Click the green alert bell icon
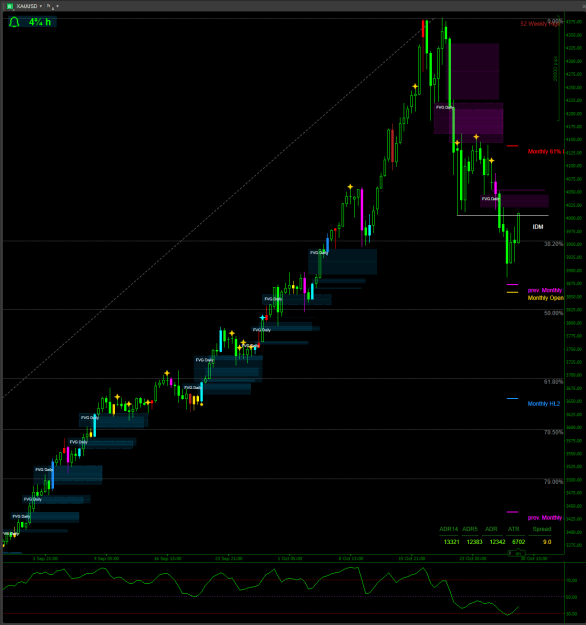Image resolution: width=586 pixels, height=625 pixels. (14, 22)
